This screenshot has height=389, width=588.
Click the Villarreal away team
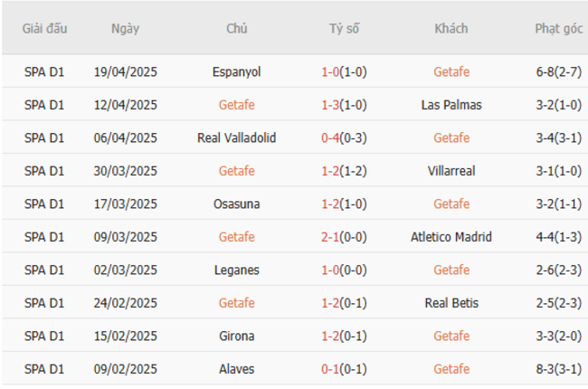451,171
